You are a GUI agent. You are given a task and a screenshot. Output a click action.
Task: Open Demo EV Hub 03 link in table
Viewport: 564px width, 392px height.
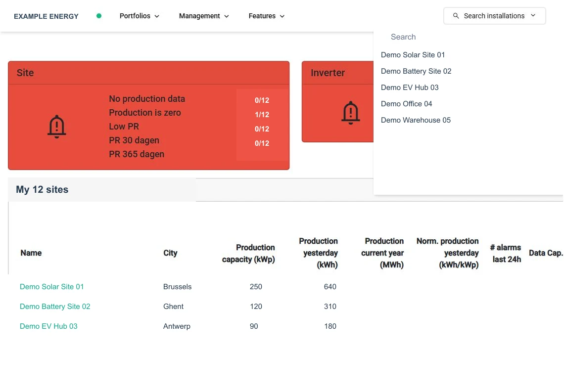(x=48, y=326)
